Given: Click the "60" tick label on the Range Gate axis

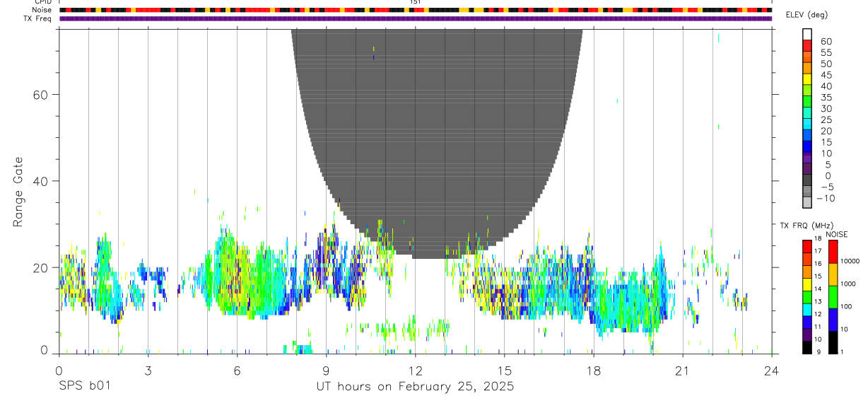Looking at the screenshot, I should (x=42, y=94).
